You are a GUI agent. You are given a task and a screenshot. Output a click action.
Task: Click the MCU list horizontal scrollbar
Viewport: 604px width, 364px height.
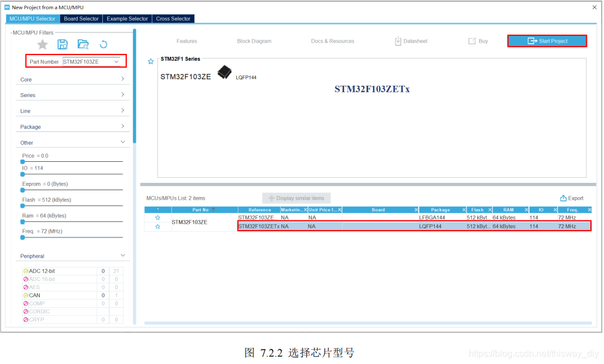368,323
